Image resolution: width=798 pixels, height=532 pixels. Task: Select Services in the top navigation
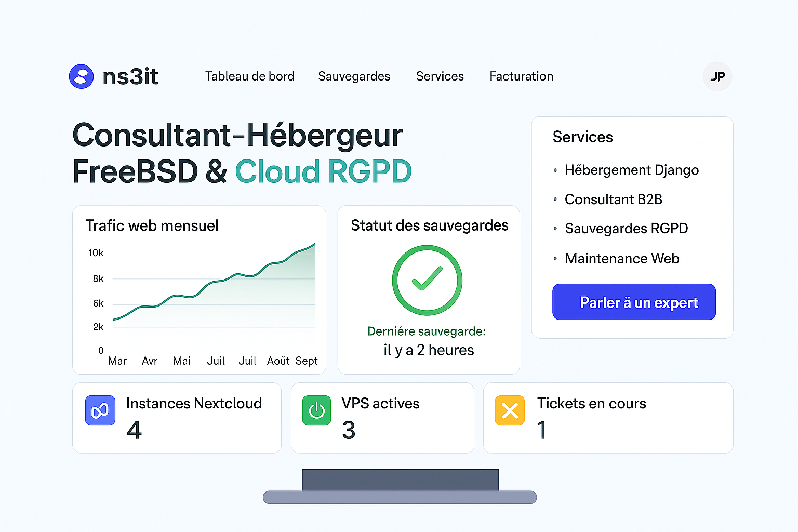click(440, 76)
